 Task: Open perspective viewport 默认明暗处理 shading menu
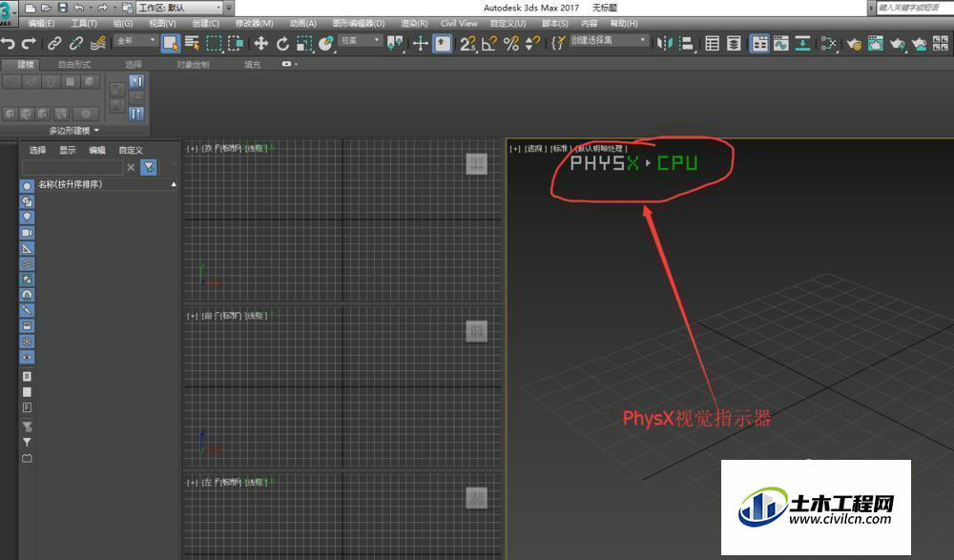point(601,148)
